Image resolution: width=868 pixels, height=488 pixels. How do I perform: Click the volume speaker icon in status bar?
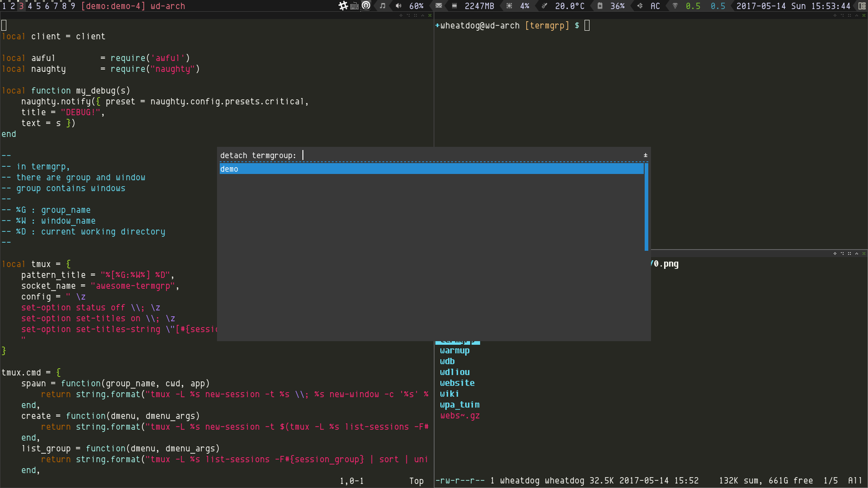point(398,6)
